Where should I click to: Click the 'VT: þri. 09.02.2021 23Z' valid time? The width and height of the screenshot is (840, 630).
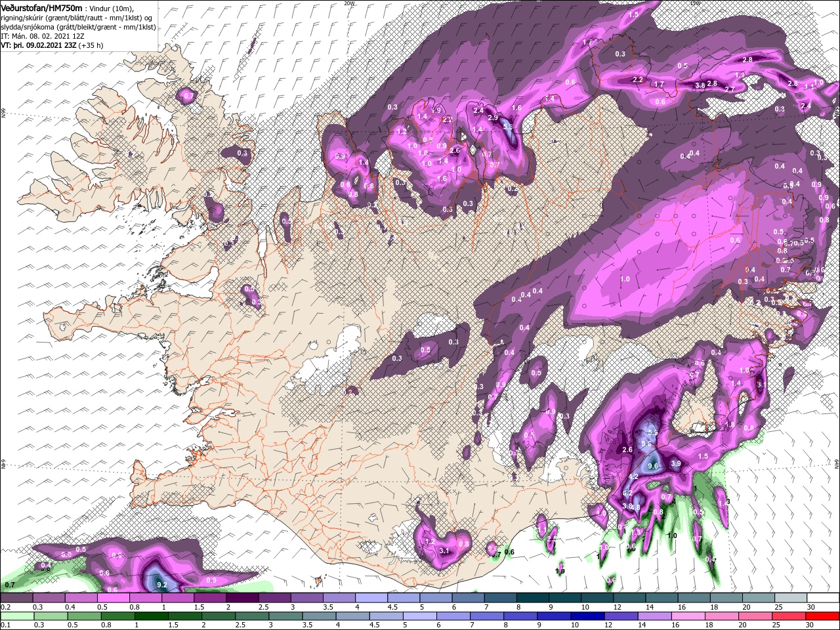[x=39, y=45]
